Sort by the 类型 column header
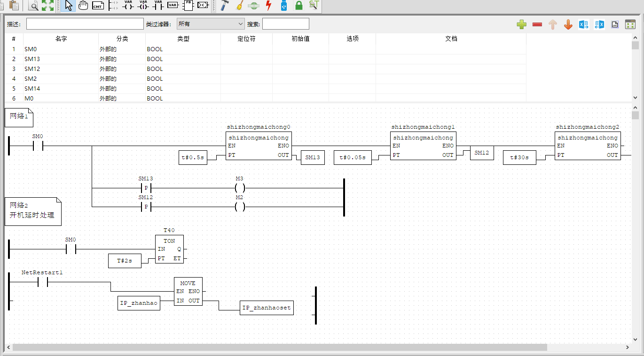 coord(183,39)
